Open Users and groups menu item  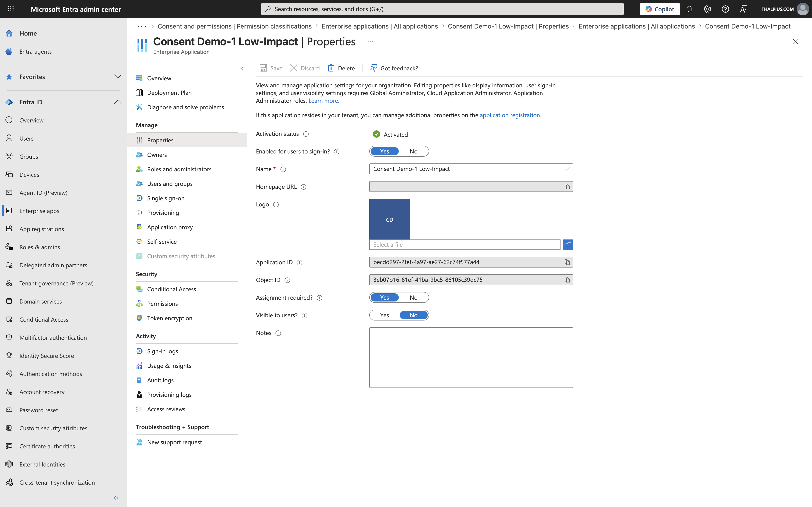170,184
